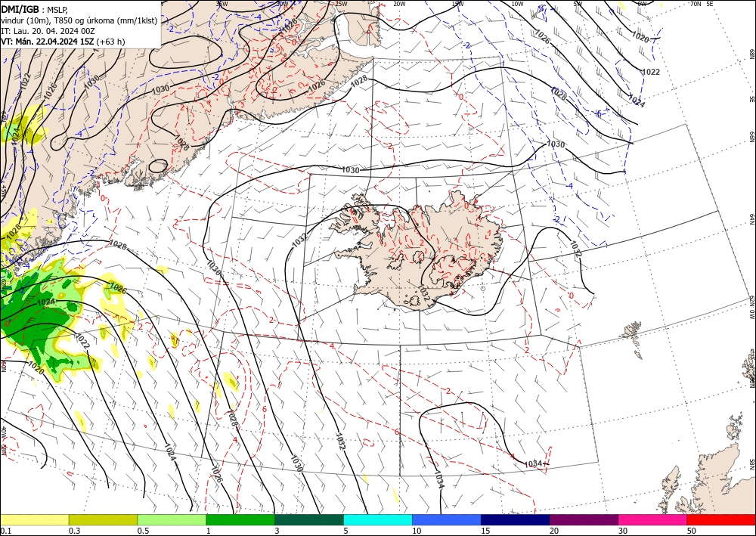Click the "0.3" legend value label
This screenshot has height=536, width=756.
click(74, 531)
